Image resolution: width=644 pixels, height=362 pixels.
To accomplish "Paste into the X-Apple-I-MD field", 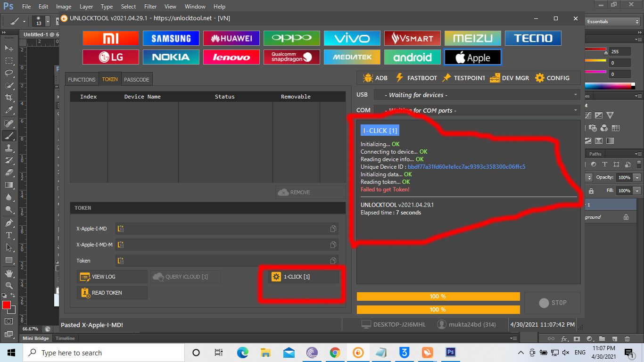I will pos(121,229).
